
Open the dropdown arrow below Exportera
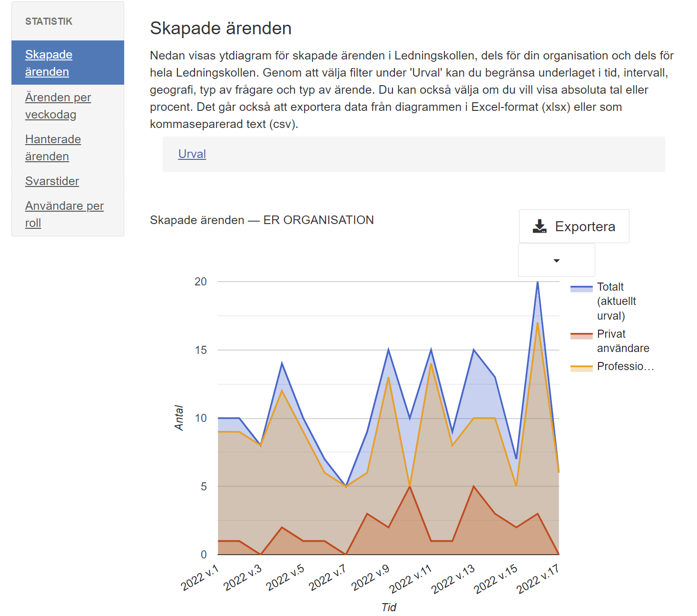point(556,260)
